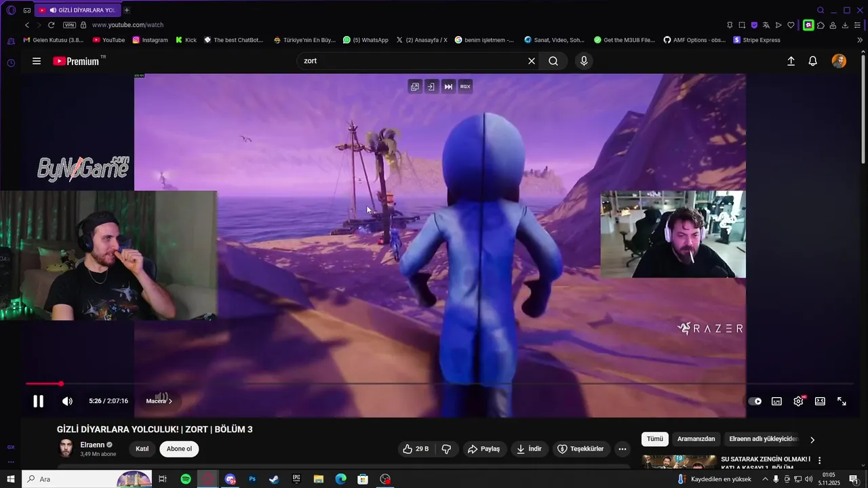
Task: Mute the video player volume
Action: [x=67, y=401]
